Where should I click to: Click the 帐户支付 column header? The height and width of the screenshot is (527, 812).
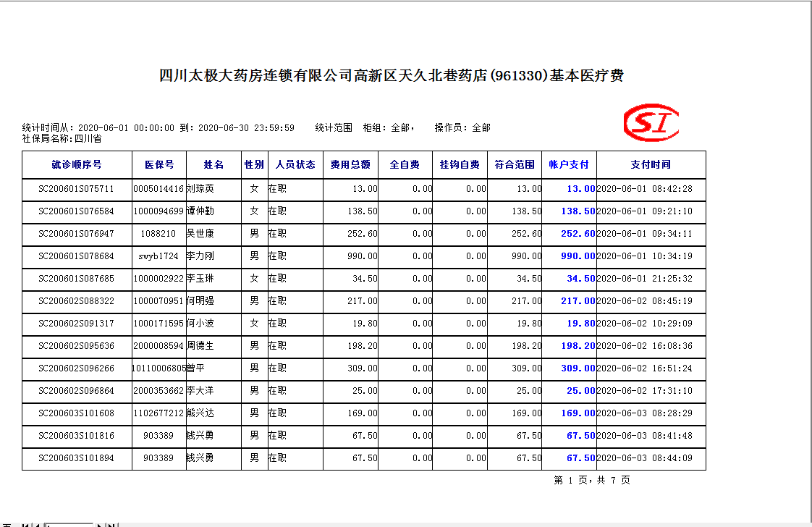pyautogui.click(x=569, y=164)
